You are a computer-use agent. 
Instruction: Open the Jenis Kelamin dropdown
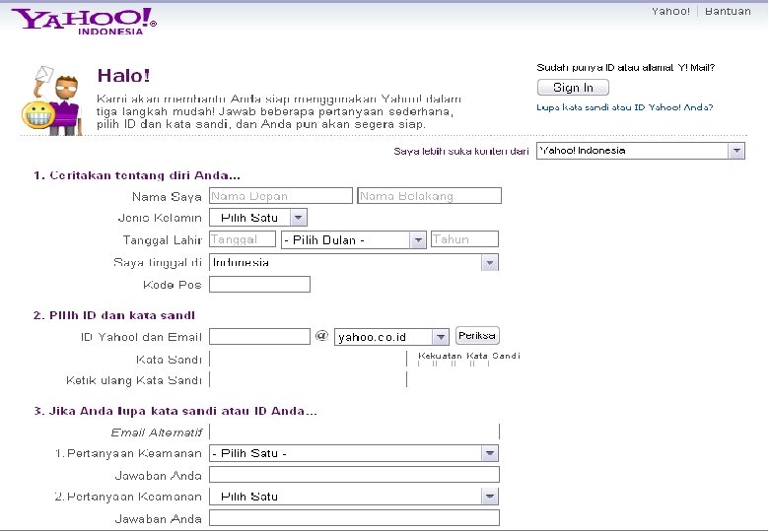258,218
